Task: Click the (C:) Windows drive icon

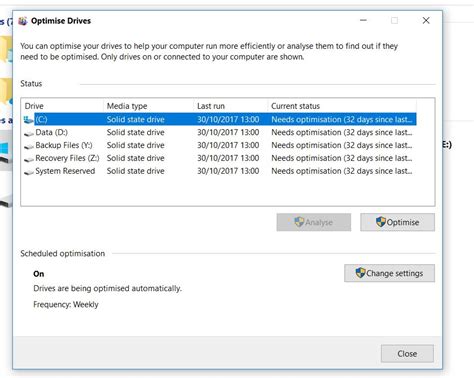Action: 29,119
